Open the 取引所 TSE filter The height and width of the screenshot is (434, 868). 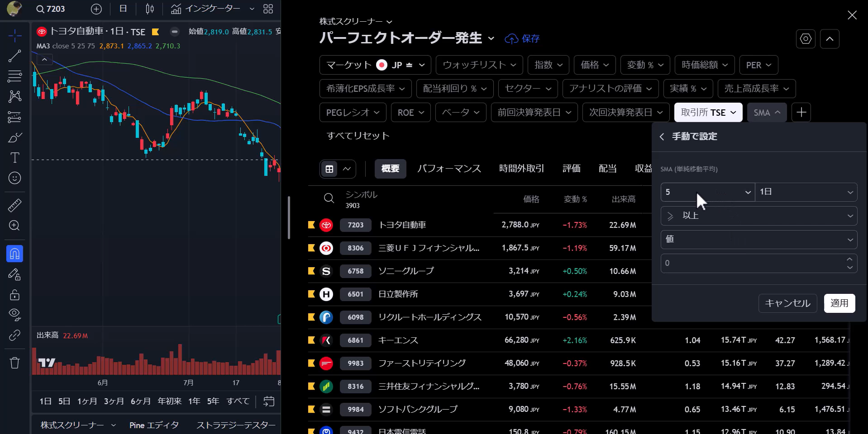tap(708, 113)
